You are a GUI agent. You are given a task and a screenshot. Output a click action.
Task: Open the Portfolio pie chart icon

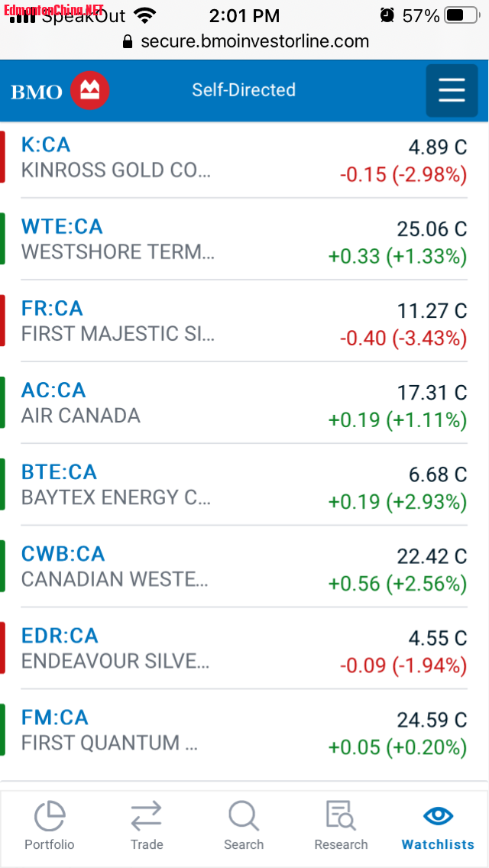(50, 816)
